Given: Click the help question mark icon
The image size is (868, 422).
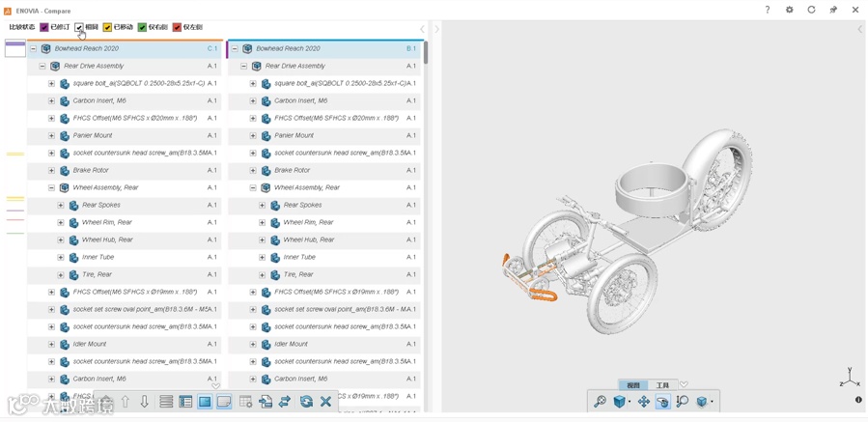Looking at the screenshot, I should [x=768, y=10].
